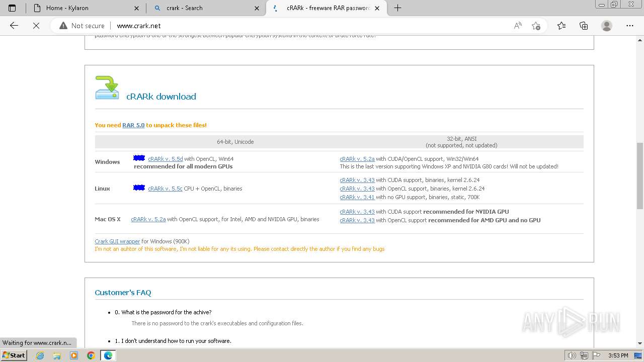Stop loading the page
This screenshot has width=644, height=362.
pos(36,26)
